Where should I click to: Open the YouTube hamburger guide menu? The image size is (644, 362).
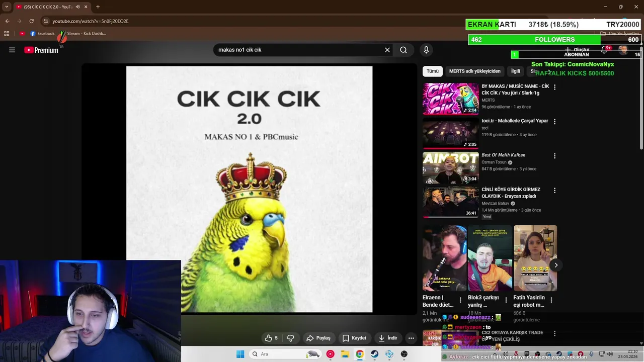coord(12,50)
